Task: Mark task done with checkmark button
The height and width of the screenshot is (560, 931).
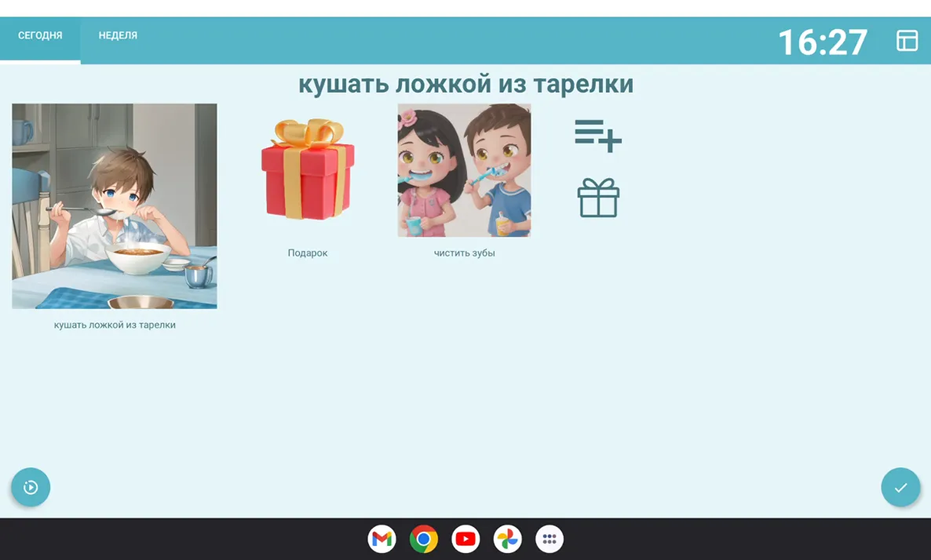Action: pos(900,487)
